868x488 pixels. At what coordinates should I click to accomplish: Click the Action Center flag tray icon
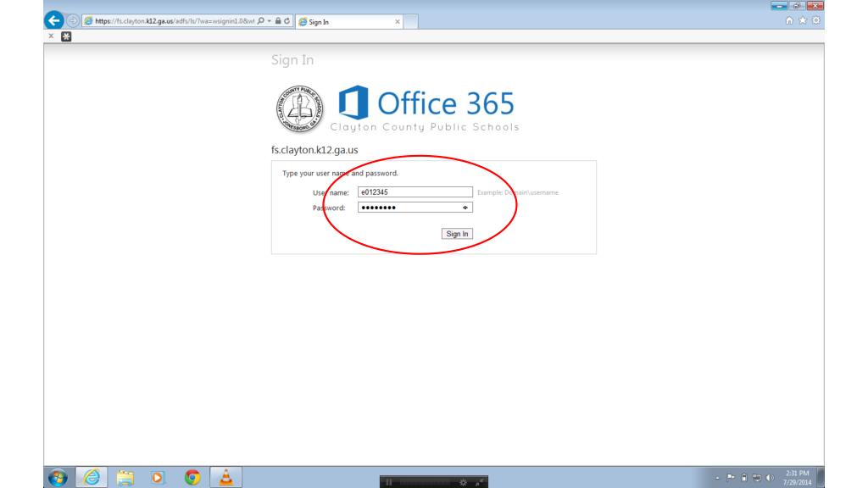pyautogui.click(x=731, y=478)
